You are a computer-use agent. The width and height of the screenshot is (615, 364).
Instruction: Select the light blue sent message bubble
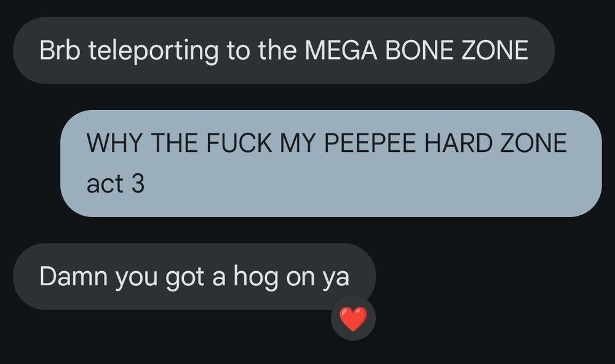(x=331, y=164)
